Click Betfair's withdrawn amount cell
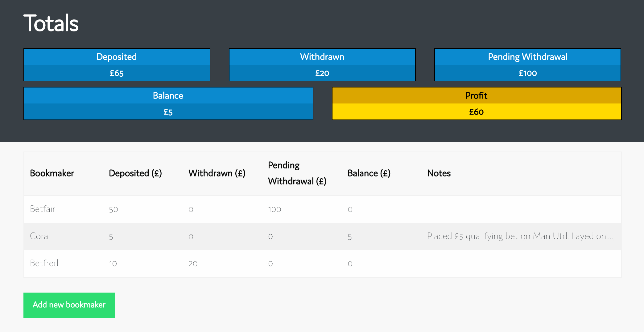Viewport: 644px width, 332px height. click(x=191, y=209)
